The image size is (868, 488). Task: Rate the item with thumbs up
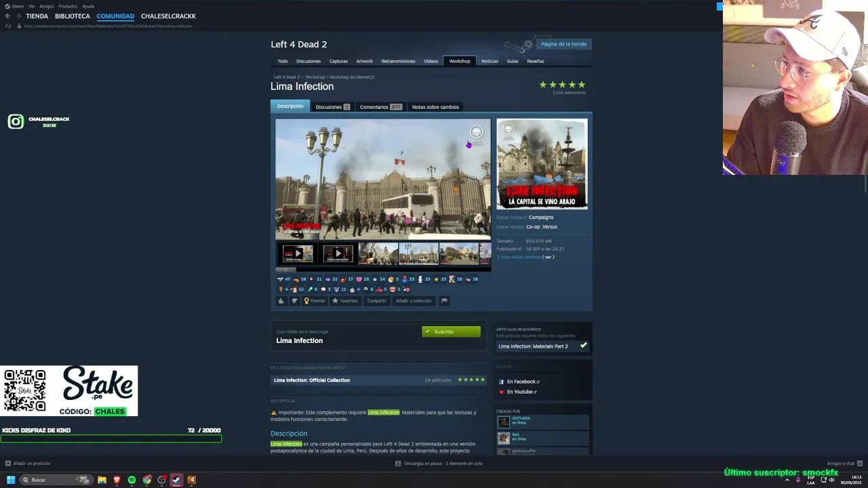[x=281, y=301]
